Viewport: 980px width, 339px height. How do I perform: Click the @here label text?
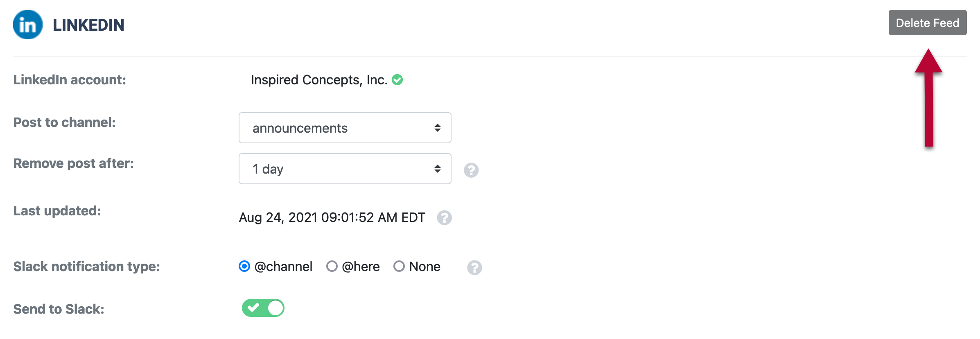[361, 267]
